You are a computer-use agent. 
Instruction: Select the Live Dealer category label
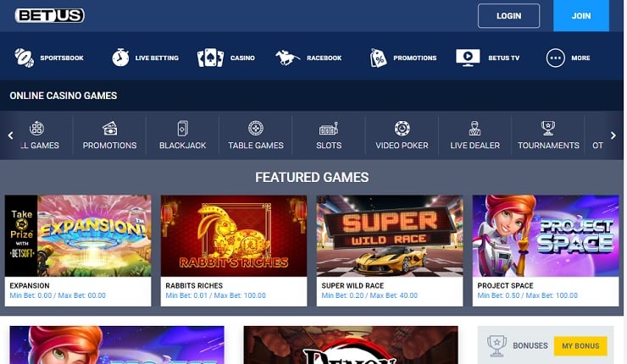(475, 146)
